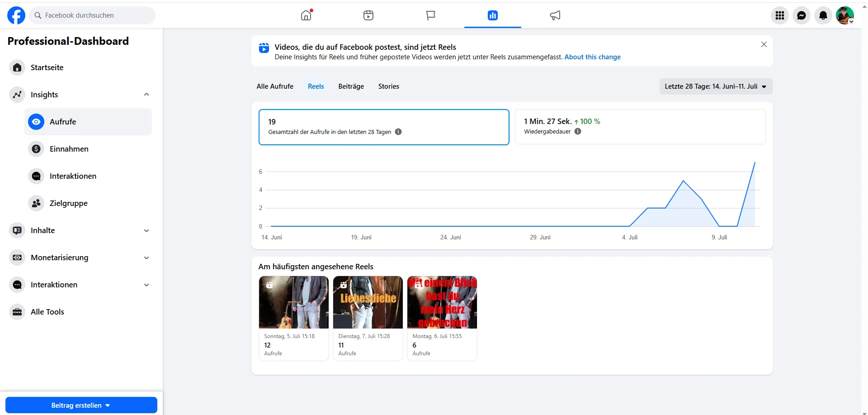The height and width of the screenshot is (415, 868).
Task: Open the notifications bell icon
Action: 823,15
